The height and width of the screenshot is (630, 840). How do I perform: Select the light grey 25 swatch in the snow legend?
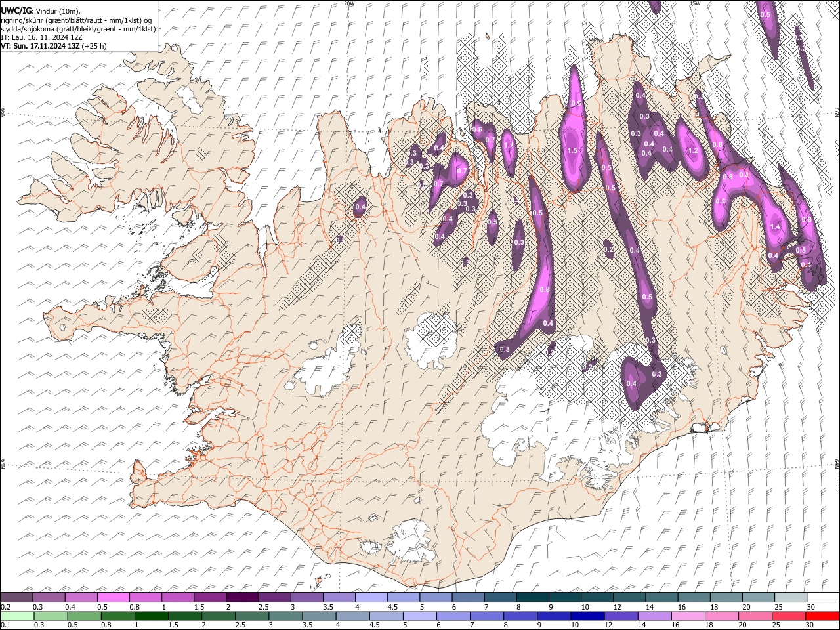pyautogui.click(x=790, y=597)
